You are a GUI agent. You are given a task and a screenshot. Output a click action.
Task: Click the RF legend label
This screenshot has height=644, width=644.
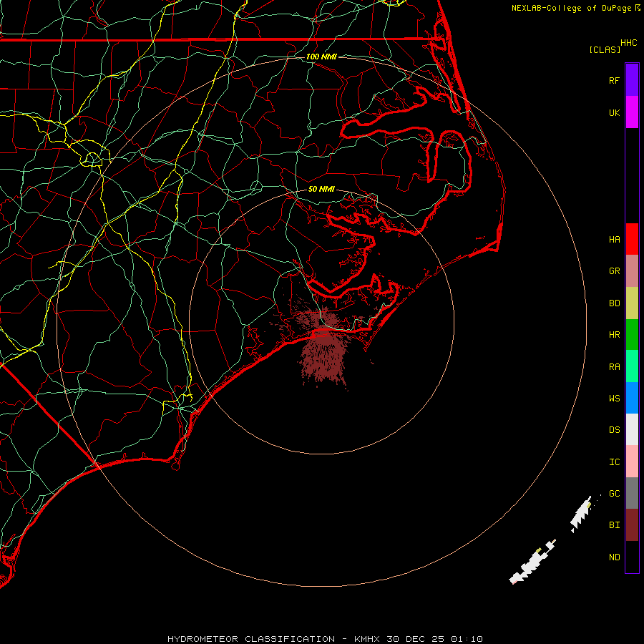[614, 80]
